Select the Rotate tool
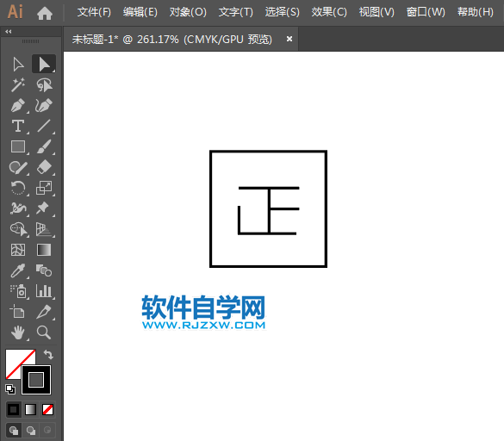 tap(18, 188)
